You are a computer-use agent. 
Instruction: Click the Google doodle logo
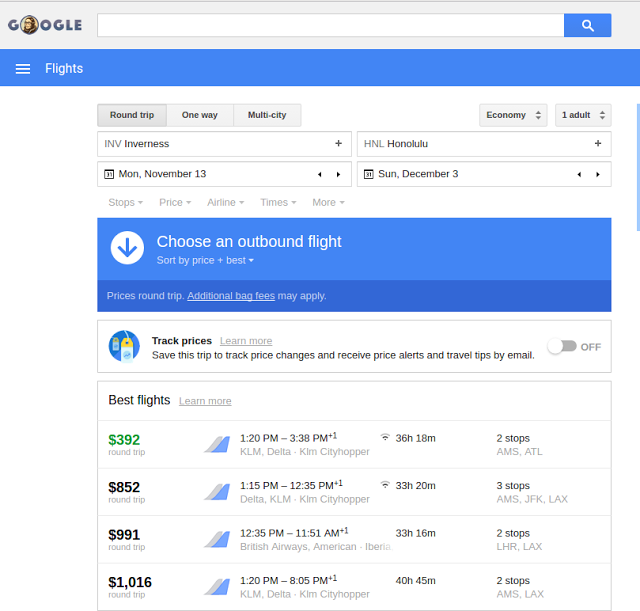click(x=45, y=25)
